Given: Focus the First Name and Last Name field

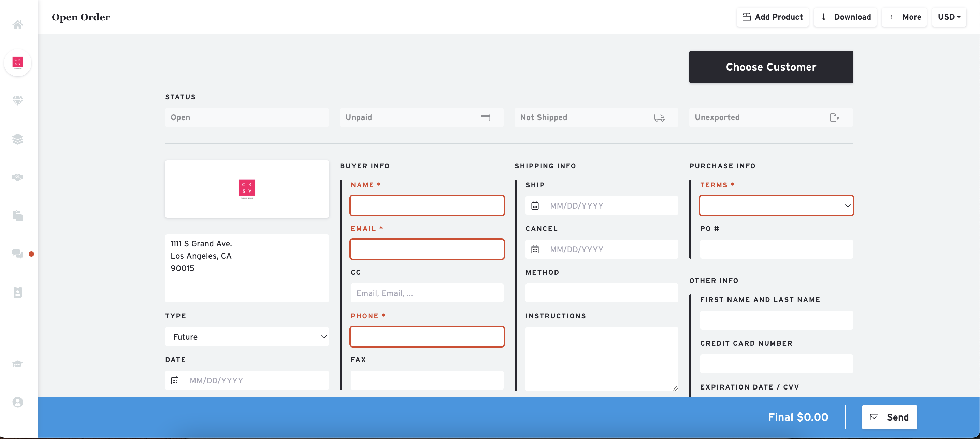Looking at the screenshot, I should pyautogui.click(x=776, y=320).
